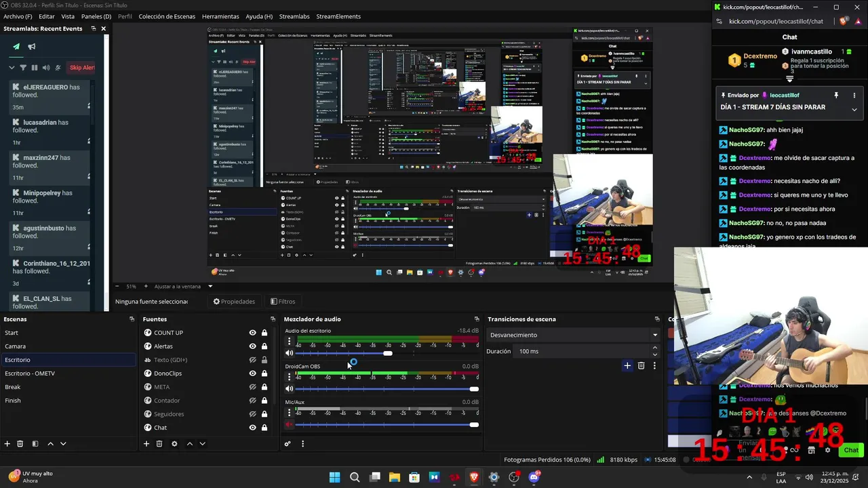
Task: Pin icon on the Kick chat pinned message
Action: point(836,96)
